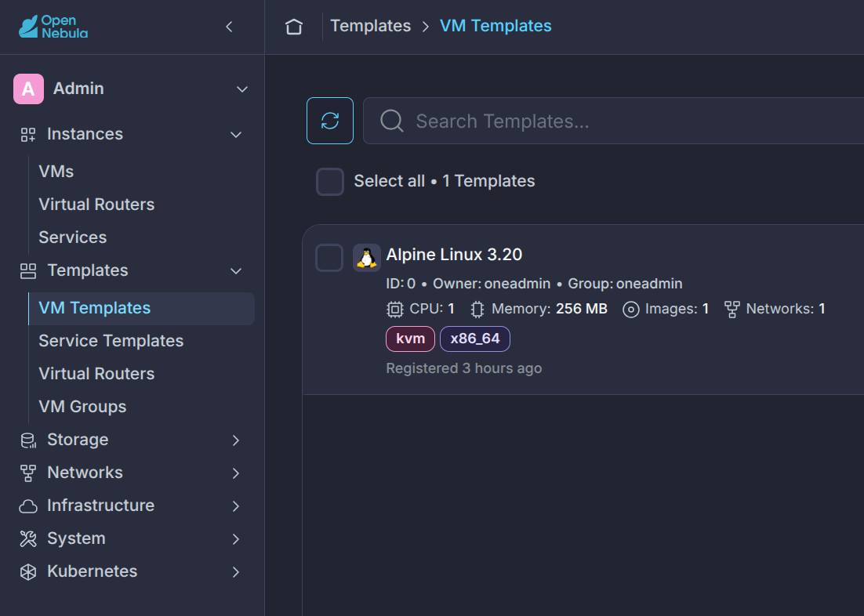Click the Infrastructure cloud icon
The image size is (864, 616).
(28, 505)
